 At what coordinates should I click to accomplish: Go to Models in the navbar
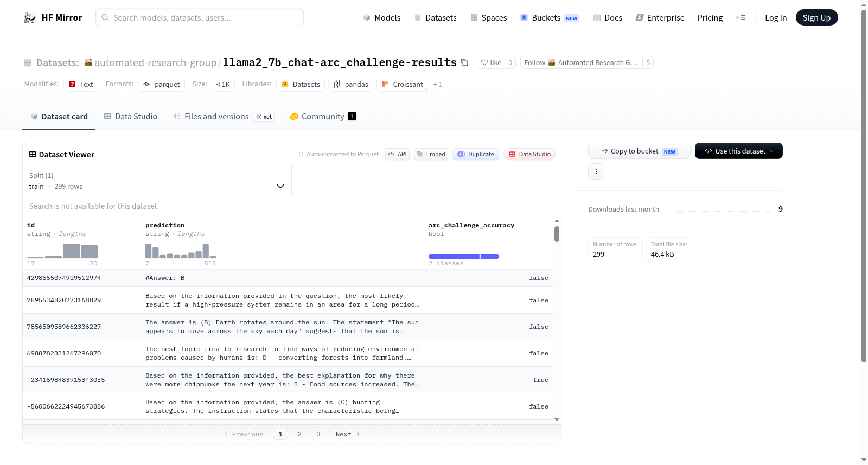(382, 18)
